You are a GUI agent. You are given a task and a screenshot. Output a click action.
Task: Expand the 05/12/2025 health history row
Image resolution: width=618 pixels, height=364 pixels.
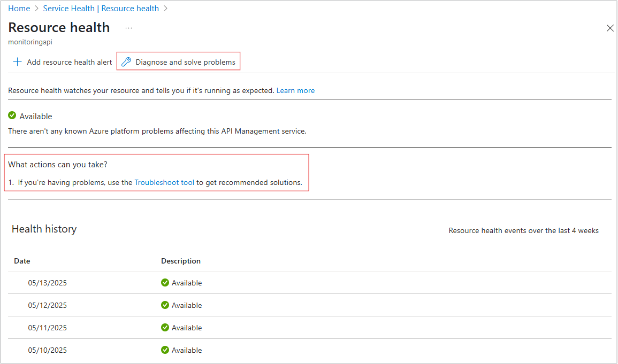tap(47, 305)
